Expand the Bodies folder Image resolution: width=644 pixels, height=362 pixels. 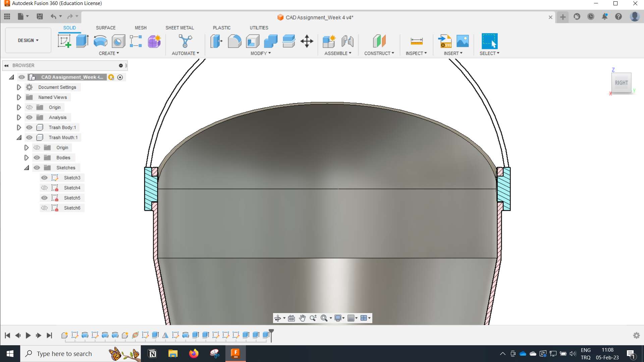coord(26,158)
